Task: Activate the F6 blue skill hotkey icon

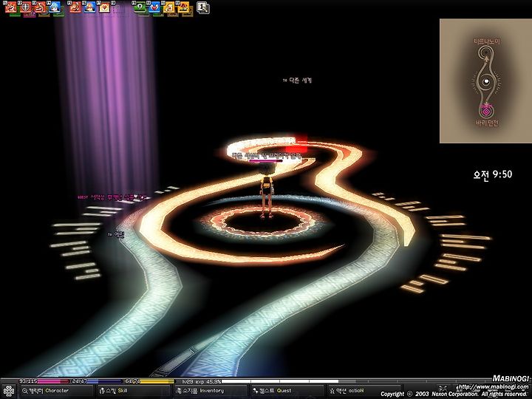Action: pyautogui.click(x=90, y=7)
